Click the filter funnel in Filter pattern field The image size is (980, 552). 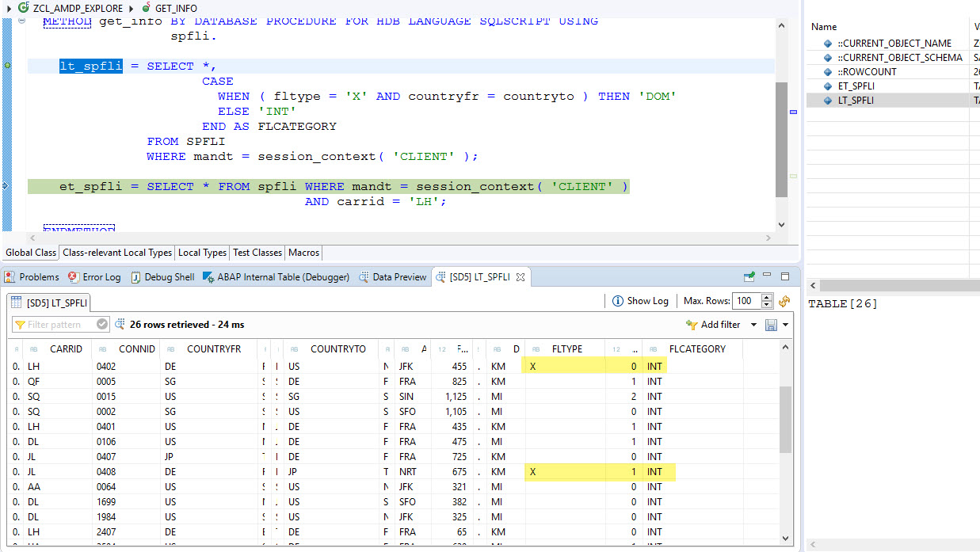(21, 324)
